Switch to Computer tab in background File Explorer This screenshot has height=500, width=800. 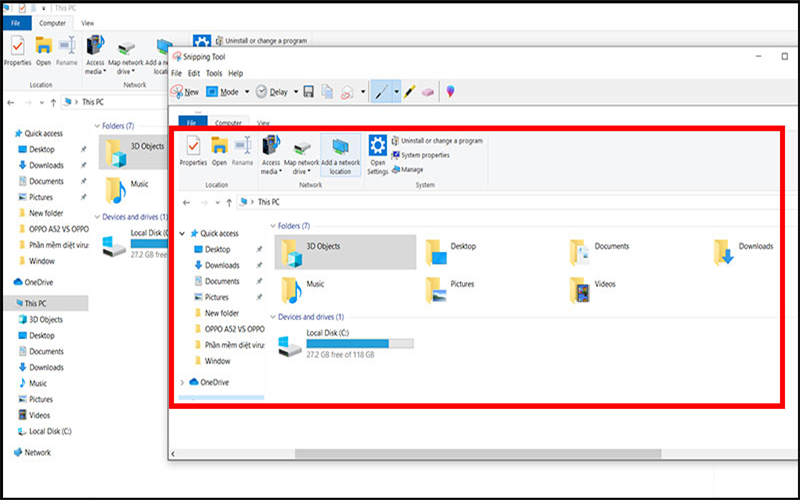pos(52,23)
